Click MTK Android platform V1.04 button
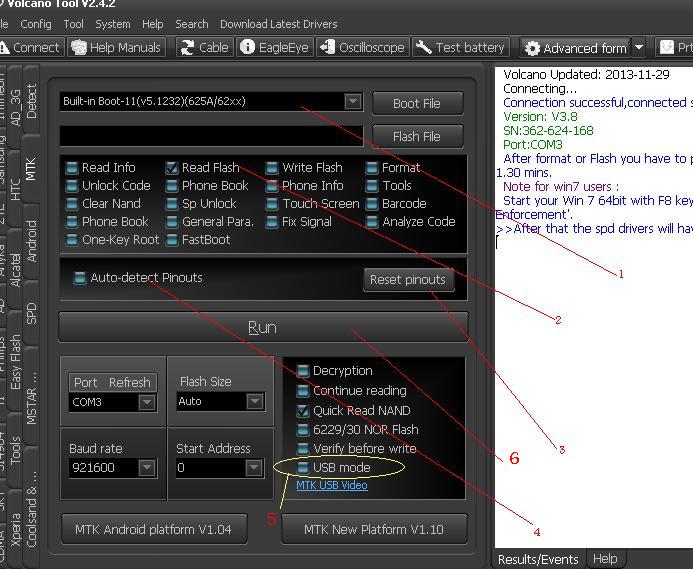This screenshot has height=569, width=693. 153,529
